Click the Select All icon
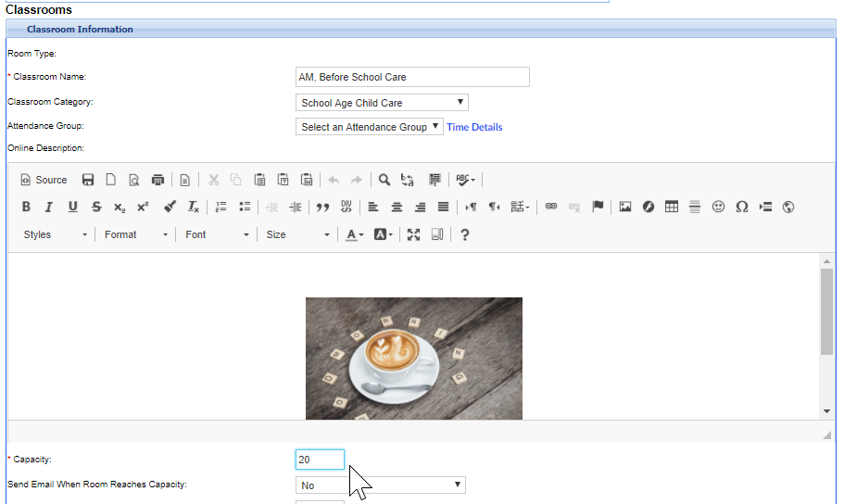The height and width of the screenshot is (504, 844). pos(435,180)
